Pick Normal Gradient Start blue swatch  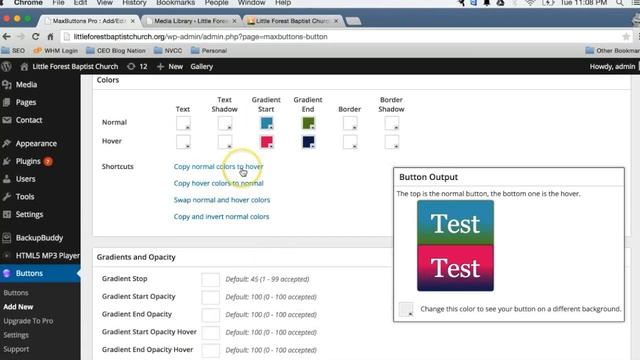[x=267, y=123]
